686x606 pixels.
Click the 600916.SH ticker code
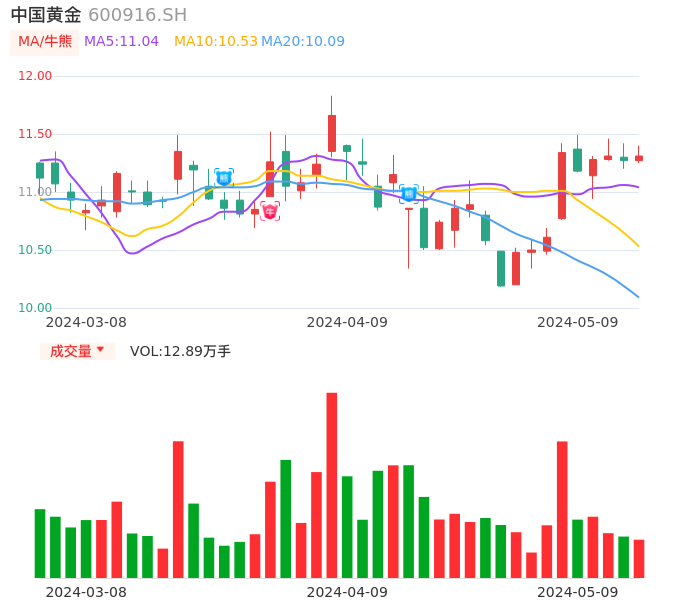[137, 15]
